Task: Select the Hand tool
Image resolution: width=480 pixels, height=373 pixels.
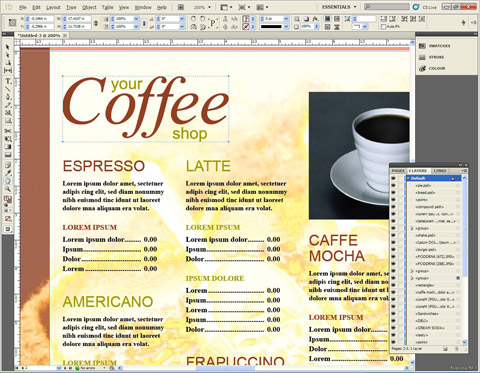Action: click(7, 181)
